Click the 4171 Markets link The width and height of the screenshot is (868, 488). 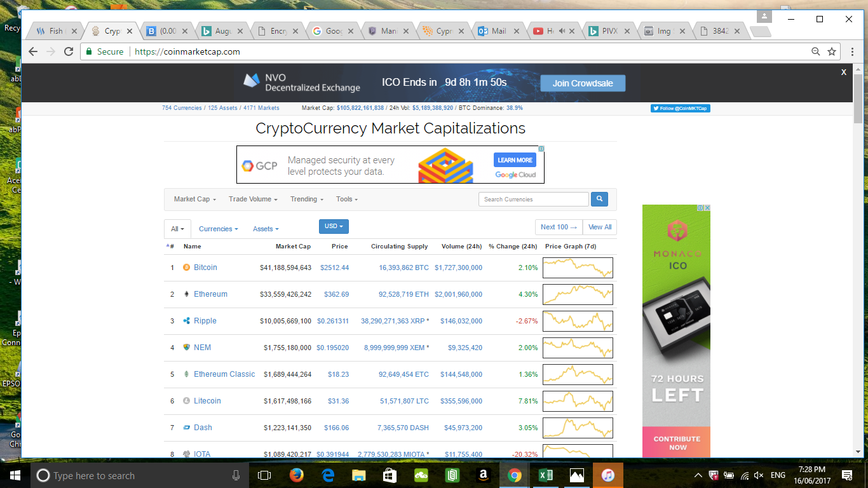tap(261, 108)
